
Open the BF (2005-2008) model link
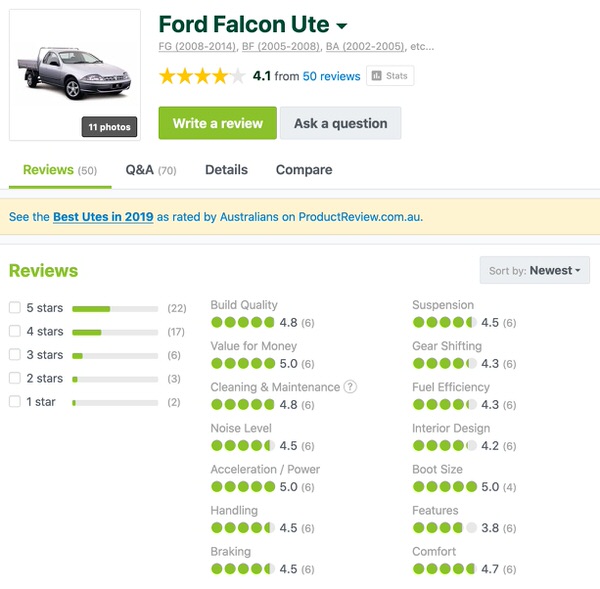[281, 47]
